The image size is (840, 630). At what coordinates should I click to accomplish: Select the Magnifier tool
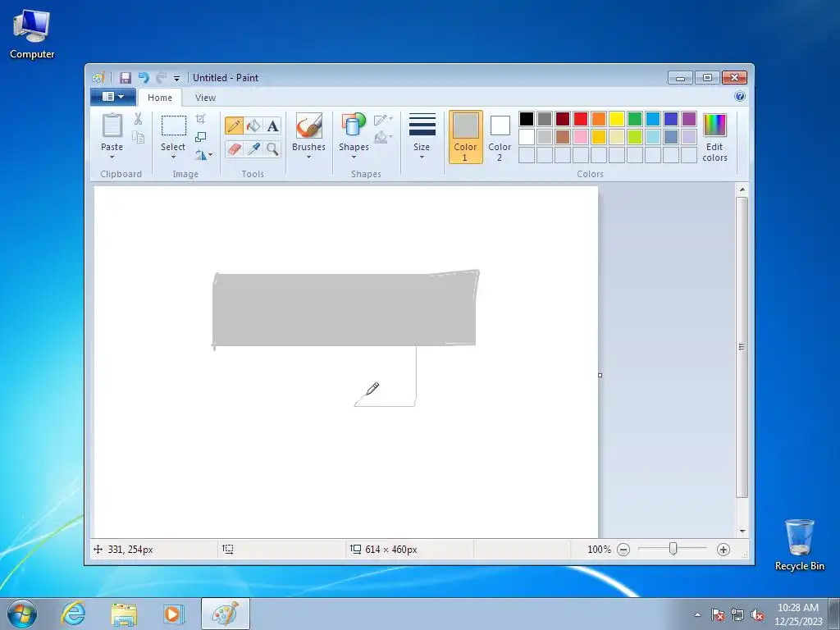click(272, 149)
